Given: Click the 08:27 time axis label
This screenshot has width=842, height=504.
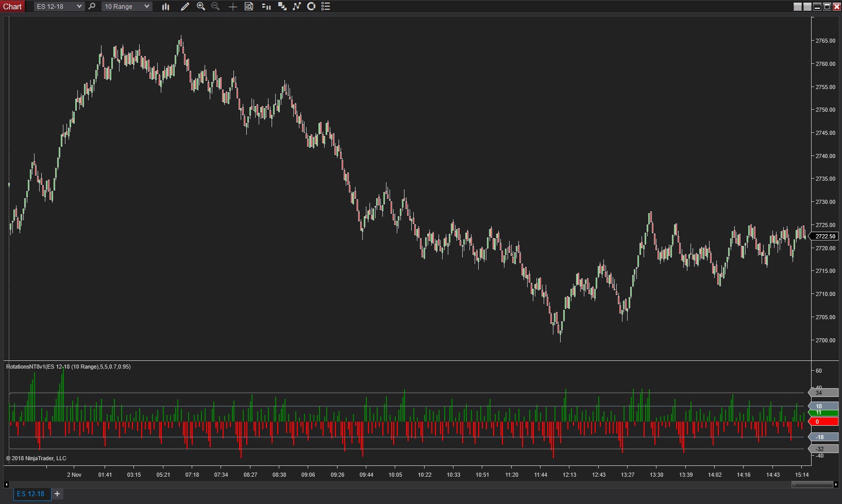Looking at the screenshot, I should [x=250, y=475].
